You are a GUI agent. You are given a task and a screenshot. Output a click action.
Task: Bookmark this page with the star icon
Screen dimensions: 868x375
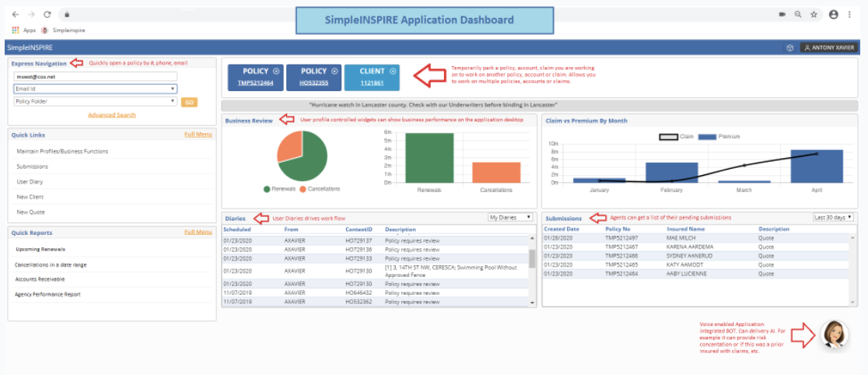[814, 15]
